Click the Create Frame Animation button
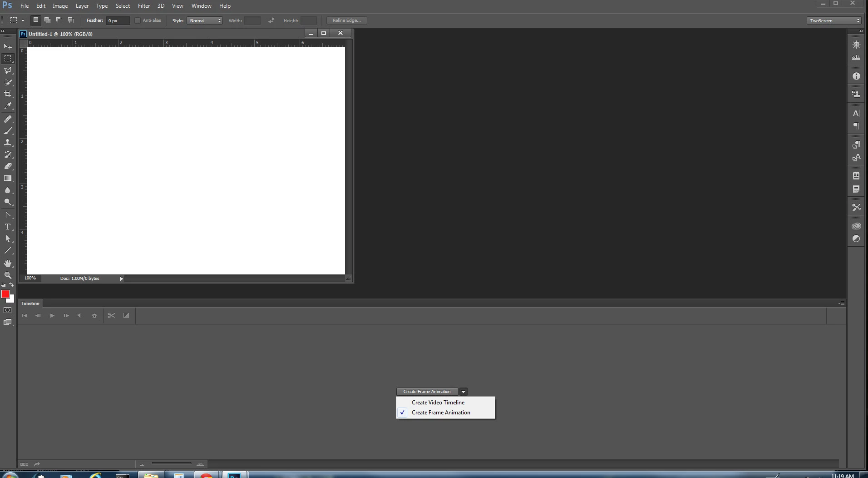The height and width of the screenshot is (478, 868). click(x=427, y=392)
